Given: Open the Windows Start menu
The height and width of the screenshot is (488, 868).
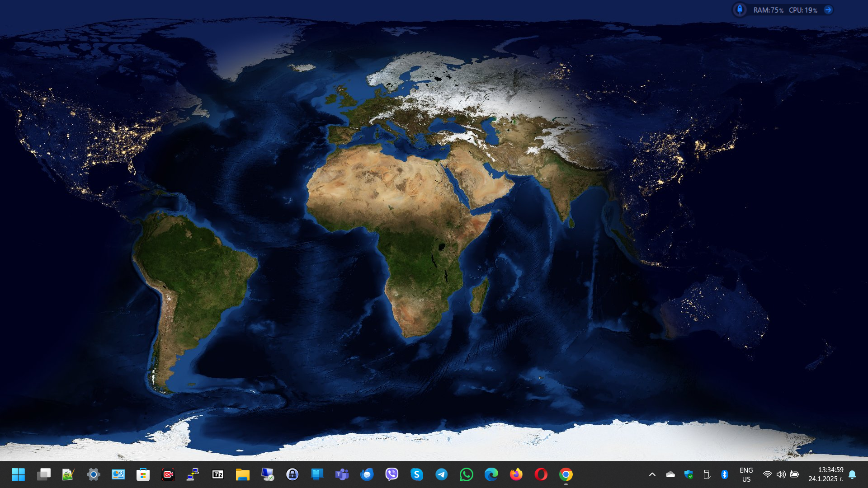Looking at the screenshot, I should pyautogui.click(x=19, y=474).
